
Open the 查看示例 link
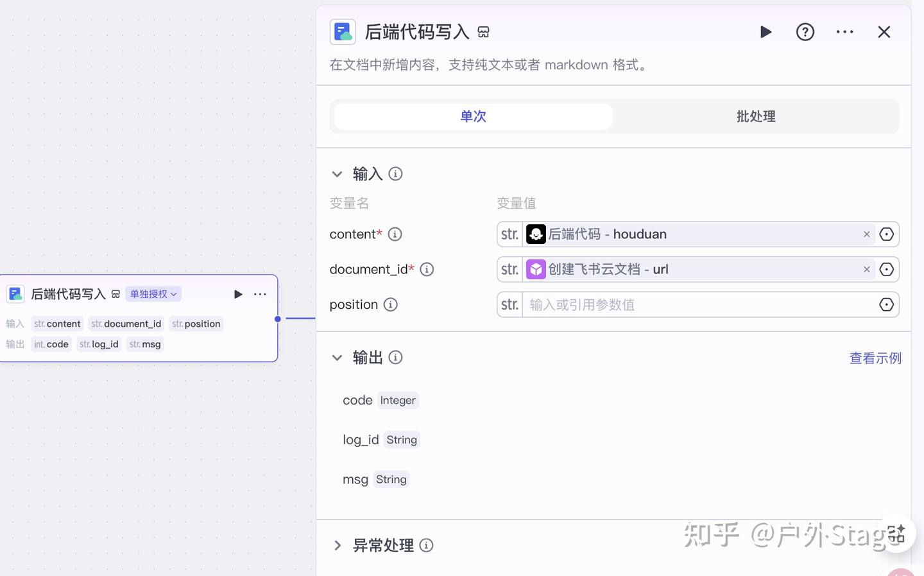875,358
